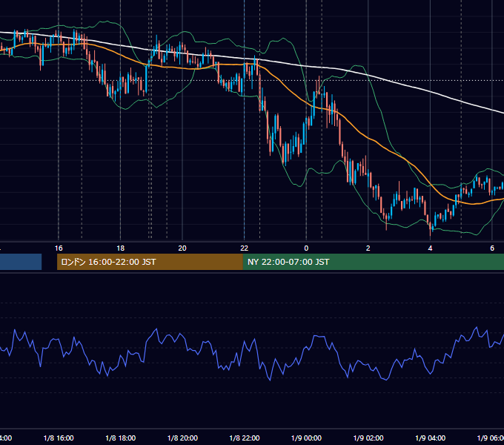504x445 pixels.
Task: Click the 22 hour label on price chart axis
Action: coord(245,248)
